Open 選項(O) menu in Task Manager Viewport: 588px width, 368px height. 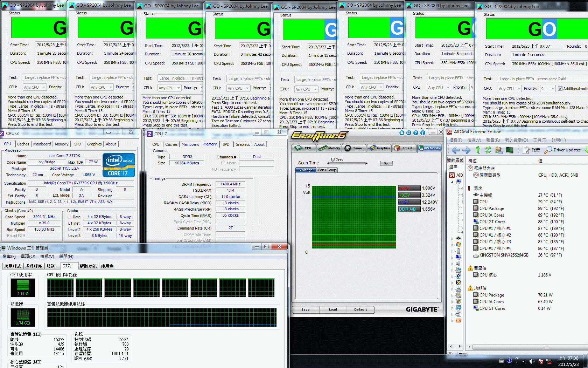28,257
